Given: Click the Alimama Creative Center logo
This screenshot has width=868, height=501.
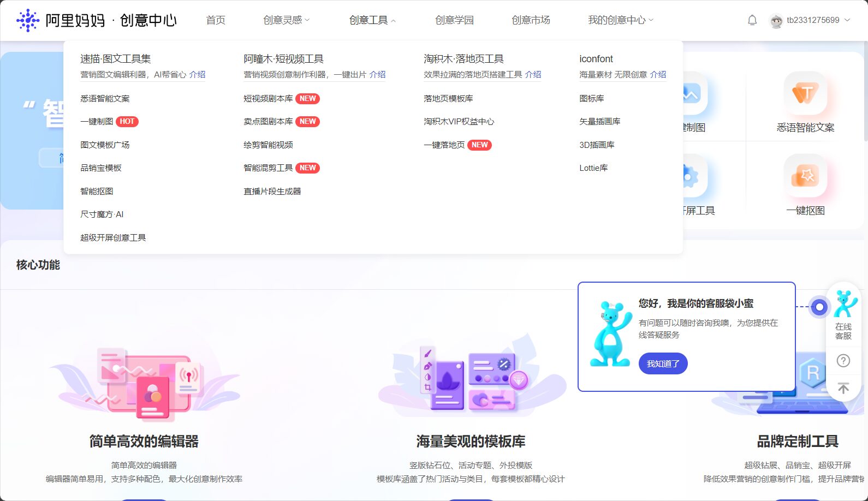Looking at the screenshot, I should pyautogui.click(x=97, y=20).
